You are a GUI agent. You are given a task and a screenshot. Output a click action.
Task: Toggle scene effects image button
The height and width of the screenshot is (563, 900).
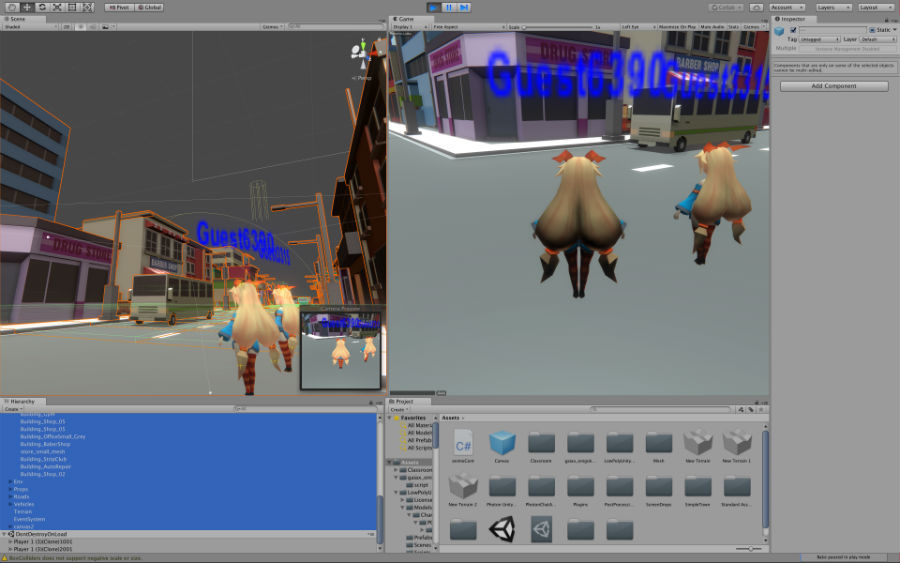tap(107, 27)
